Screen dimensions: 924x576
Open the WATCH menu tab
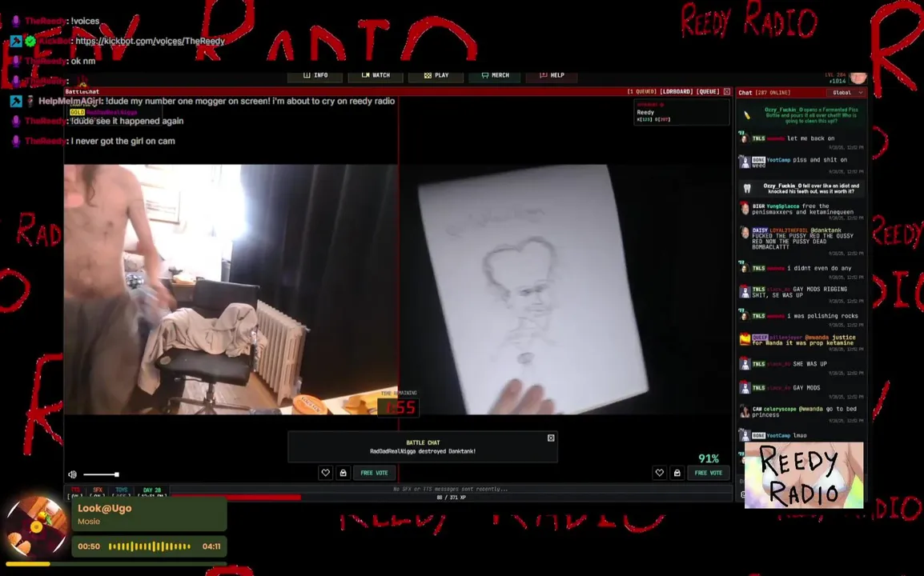click(x=376, y=75)
